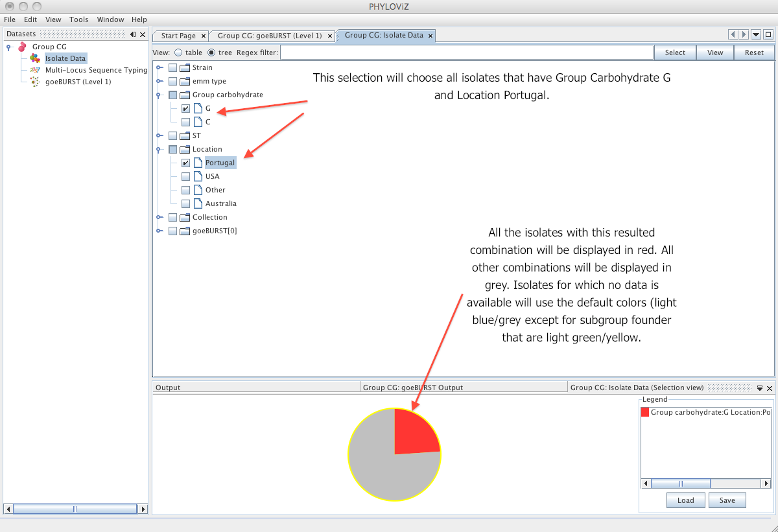Open the File menu
778x532 pixels.
click(x=9, y=19)
